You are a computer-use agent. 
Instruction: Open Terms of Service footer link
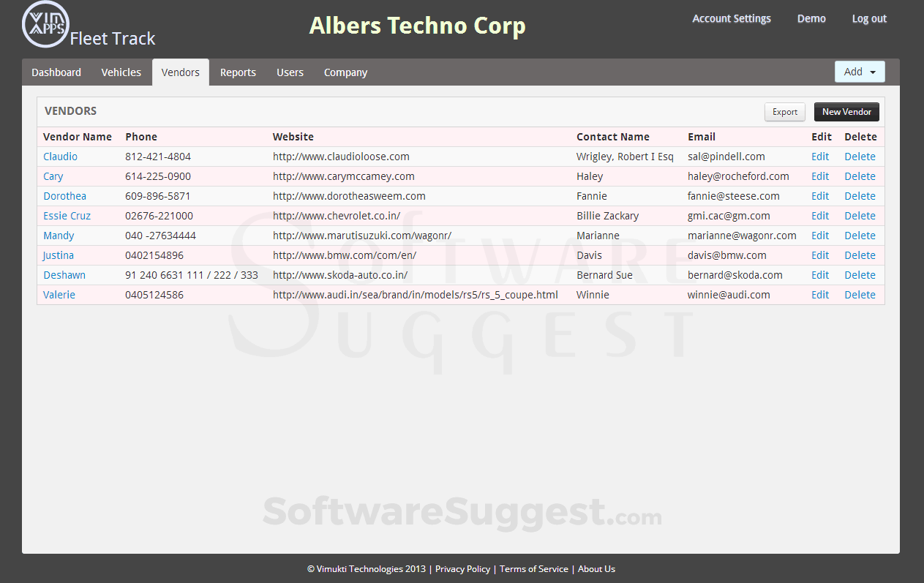coord(534,569)
